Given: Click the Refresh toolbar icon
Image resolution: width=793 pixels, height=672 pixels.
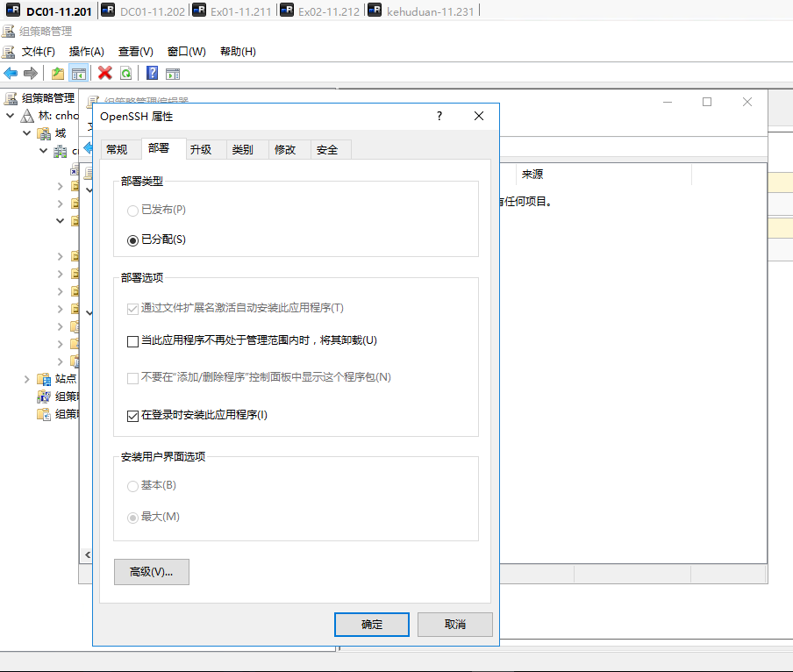Looking at the screenshot, I should pyautogui.click(x=126, y=74).
